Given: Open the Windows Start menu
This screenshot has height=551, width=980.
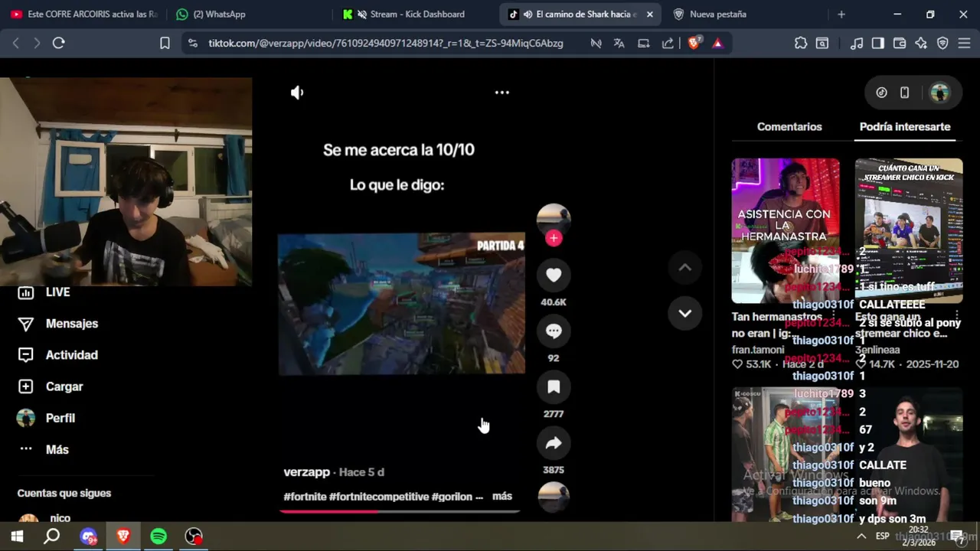Looking at the screenshot, I should point(17,536).
